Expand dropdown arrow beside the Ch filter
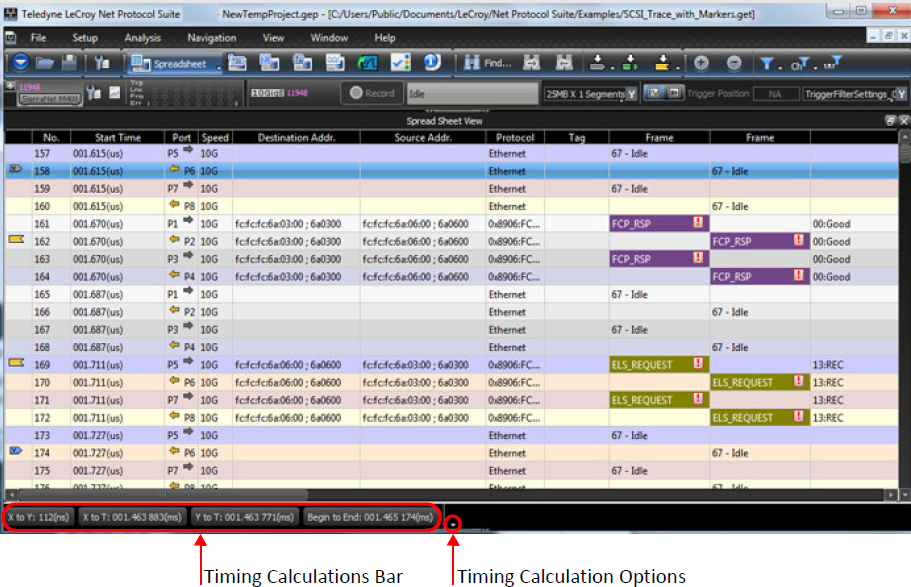Screen dimensions: 911x587 point(815,67)
